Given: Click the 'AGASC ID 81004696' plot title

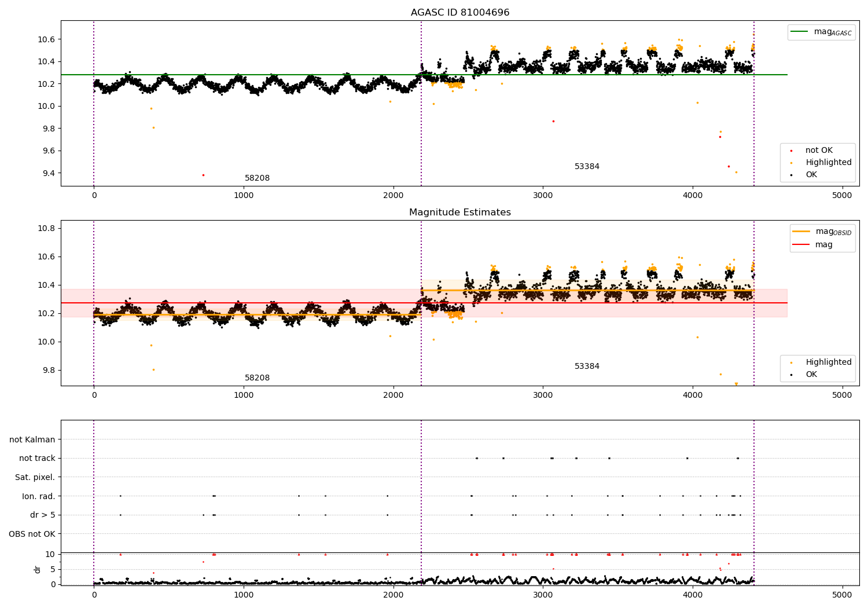Looking at the screenshot, I should click(460, 13).
